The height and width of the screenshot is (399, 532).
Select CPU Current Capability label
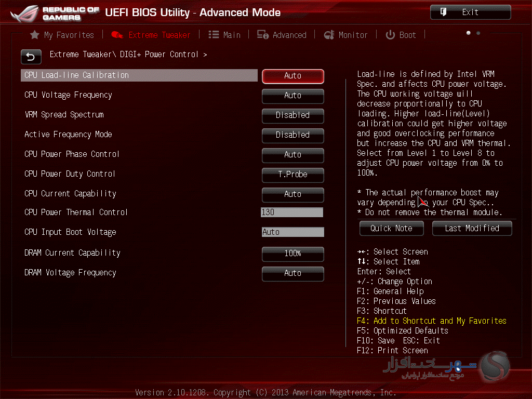pos(70,193)
